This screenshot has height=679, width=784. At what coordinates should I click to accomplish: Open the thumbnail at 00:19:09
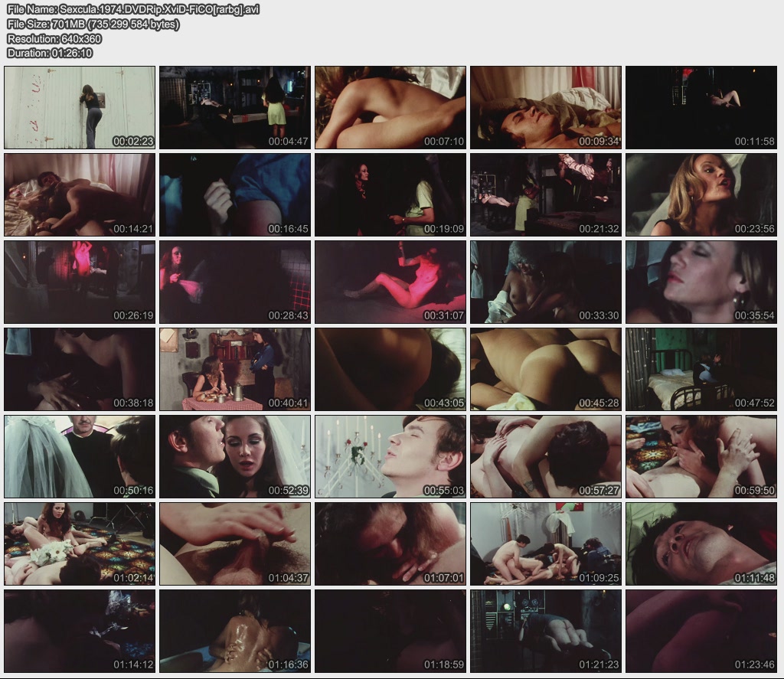[x=390, y=194]
